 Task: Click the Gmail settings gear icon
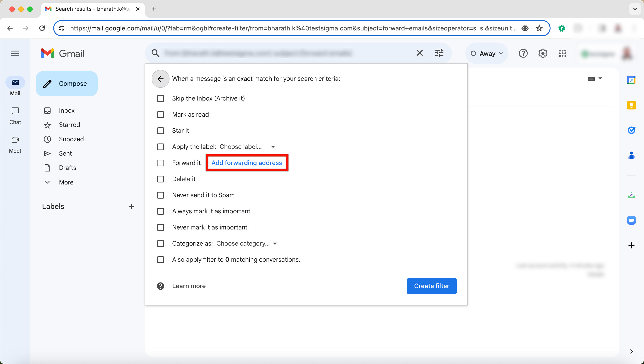coord(543,53)
